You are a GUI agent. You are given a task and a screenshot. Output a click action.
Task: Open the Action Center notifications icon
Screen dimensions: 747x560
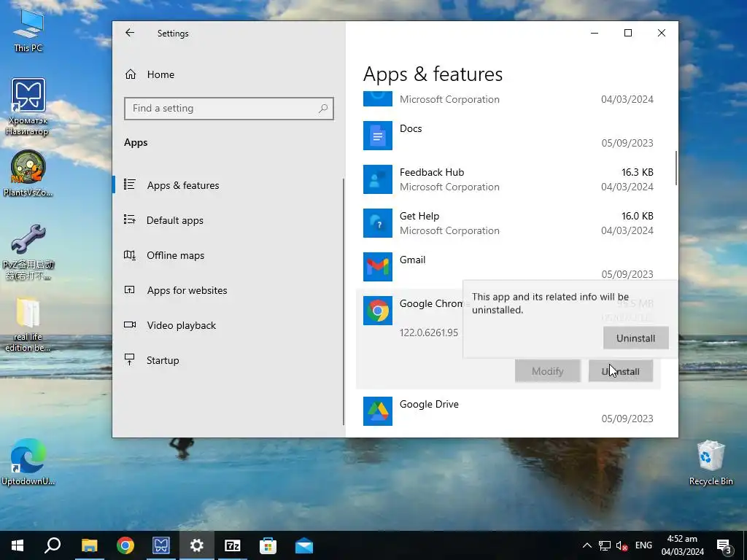click(724, 545)
